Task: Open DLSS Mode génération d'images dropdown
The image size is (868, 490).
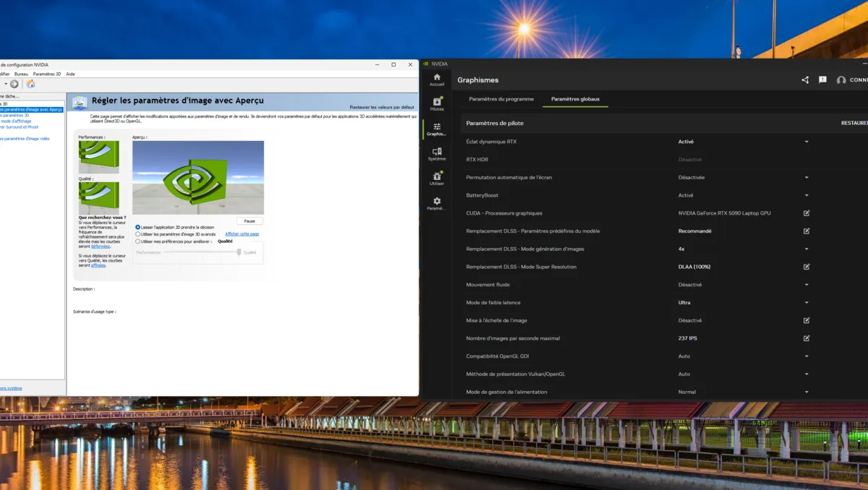Action: coord(807,249)
